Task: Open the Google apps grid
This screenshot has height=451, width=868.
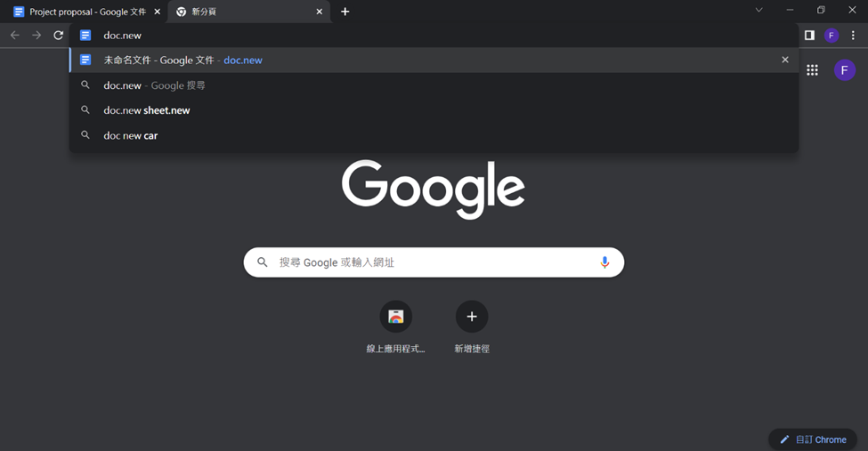Action: pos(812,70)
